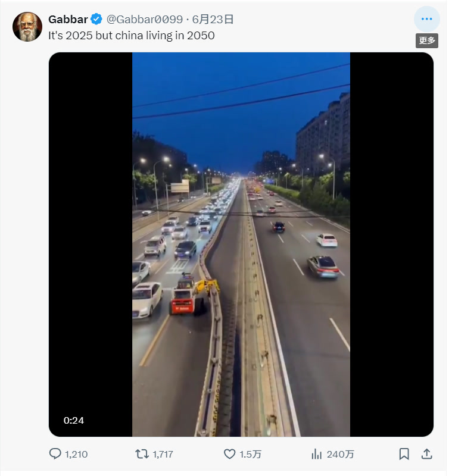Screen dimensions: 452x476
Task: Click the display name Gabbar
Action: [68, 20]
